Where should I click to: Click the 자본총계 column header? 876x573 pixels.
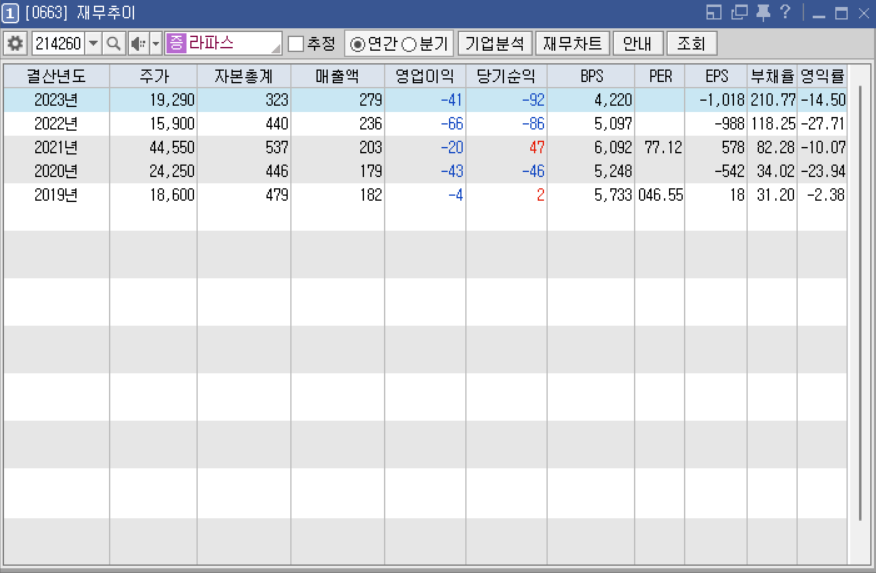(x=244, y=76)
